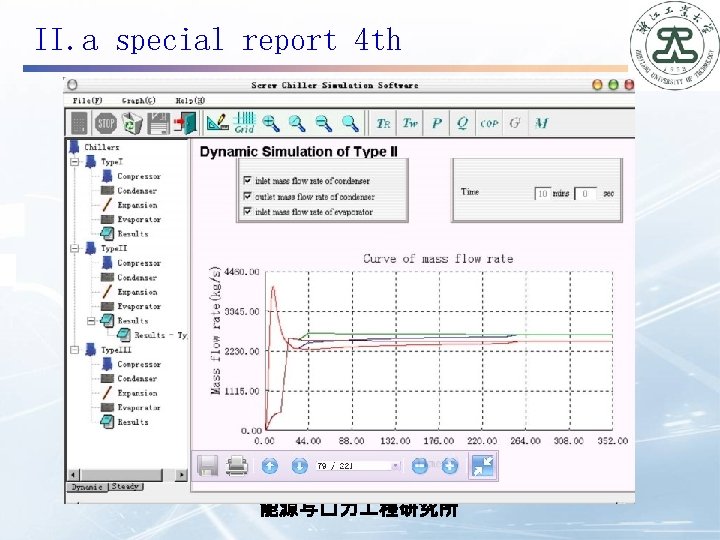Open the page number dropdown
Image resolution: width=720 pixels, height=540 pixels.
[x=395, y=466]
